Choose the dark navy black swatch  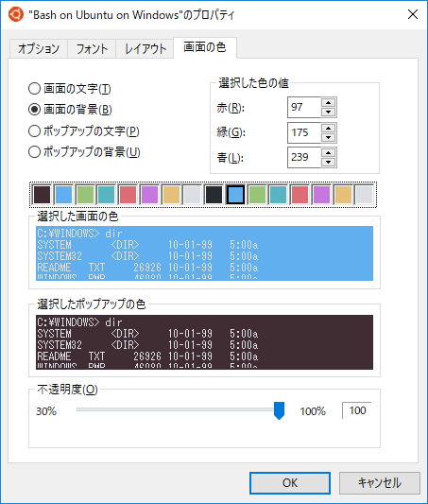[214, 195]
